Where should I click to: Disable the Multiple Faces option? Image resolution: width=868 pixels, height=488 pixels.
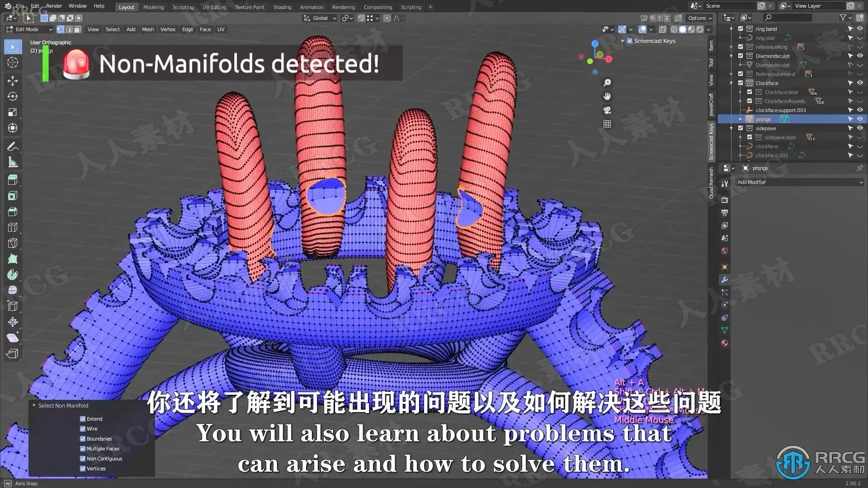(83, 449)
